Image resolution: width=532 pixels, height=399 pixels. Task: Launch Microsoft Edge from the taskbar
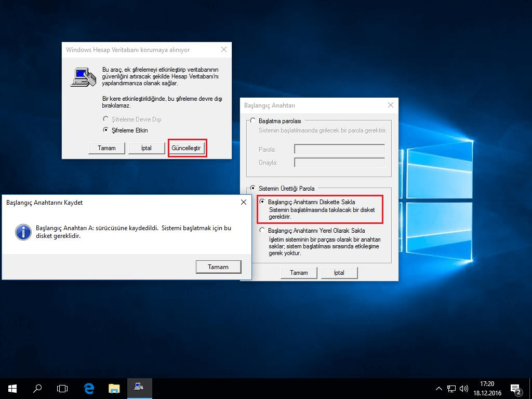[x=89, y=388]
